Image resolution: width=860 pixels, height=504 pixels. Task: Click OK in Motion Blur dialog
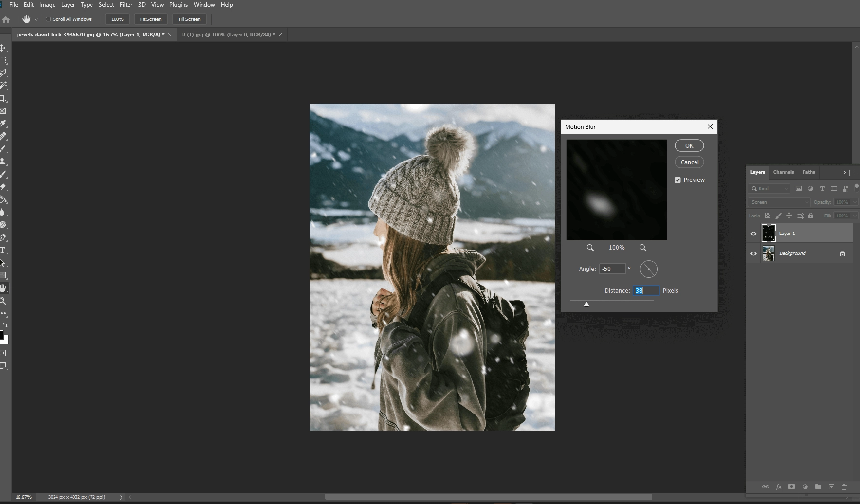click(x=689, y=146)
